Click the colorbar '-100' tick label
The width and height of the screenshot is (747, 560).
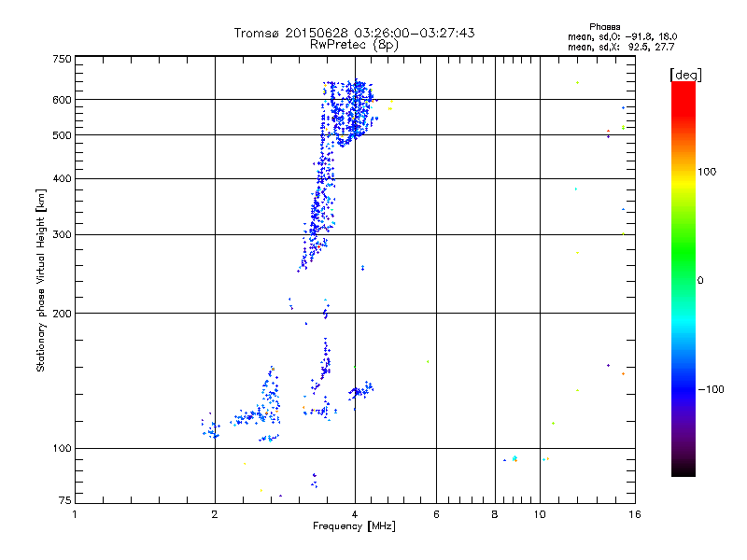click(712, 389)
